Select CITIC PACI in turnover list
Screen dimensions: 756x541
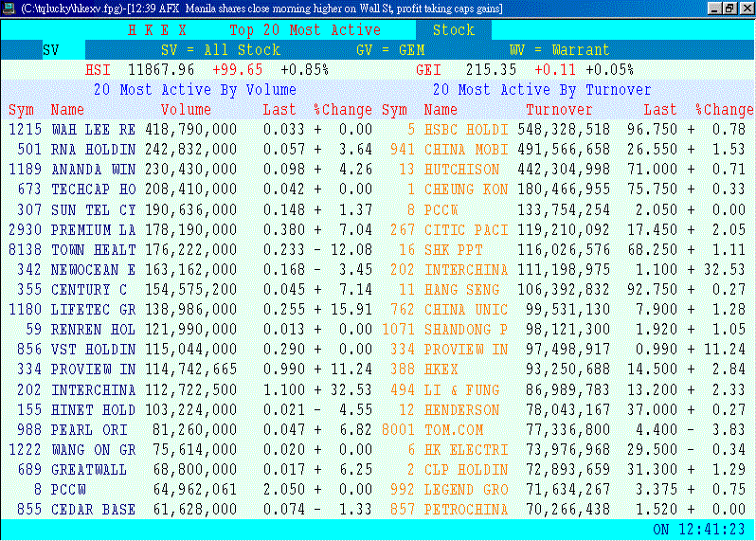pos(568,229)
